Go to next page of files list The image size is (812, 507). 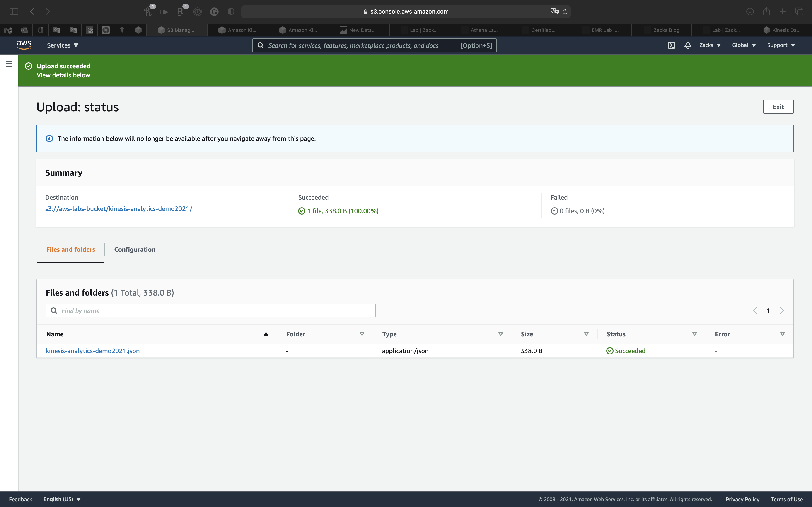pos(782,311)
